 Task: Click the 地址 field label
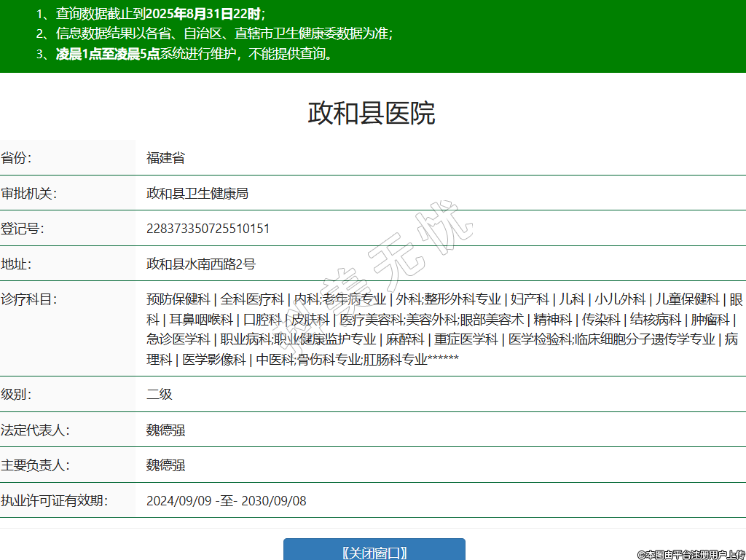tap(16, 264)
